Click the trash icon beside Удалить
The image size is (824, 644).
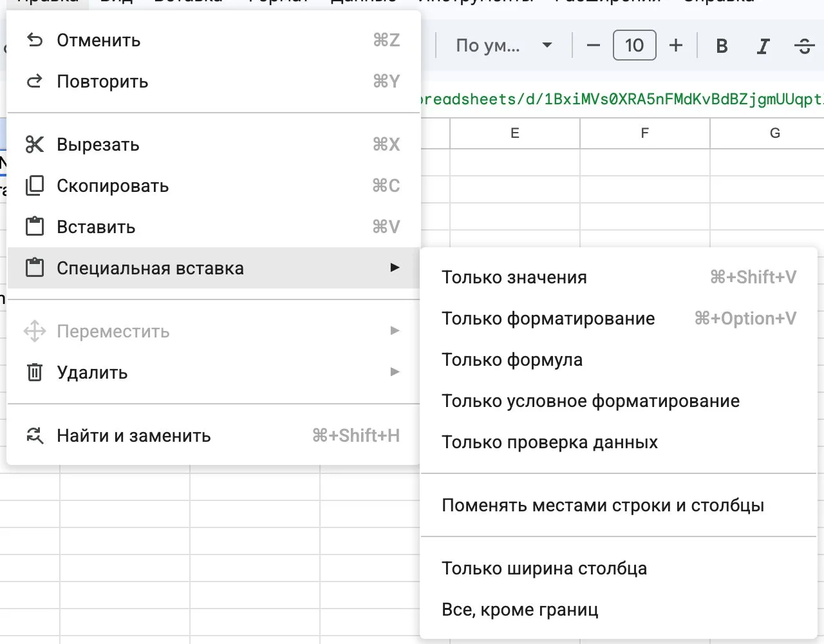tap(35, 372)
